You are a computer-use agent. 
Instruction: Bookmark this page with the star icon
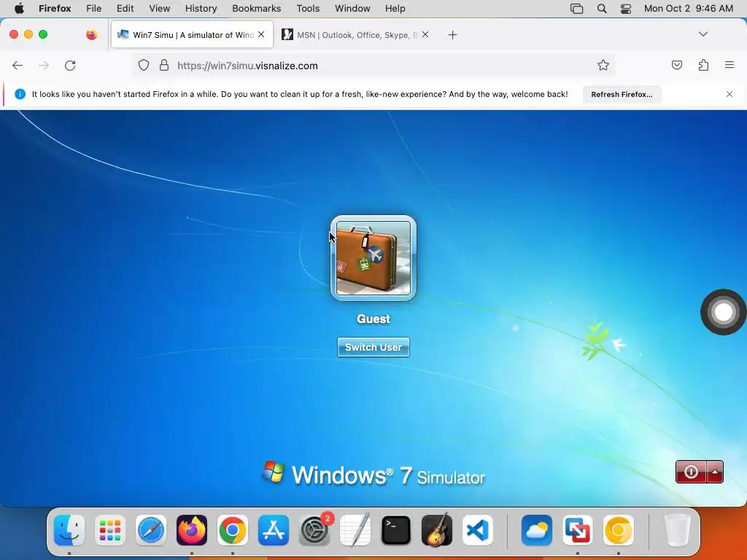point(603,66)
